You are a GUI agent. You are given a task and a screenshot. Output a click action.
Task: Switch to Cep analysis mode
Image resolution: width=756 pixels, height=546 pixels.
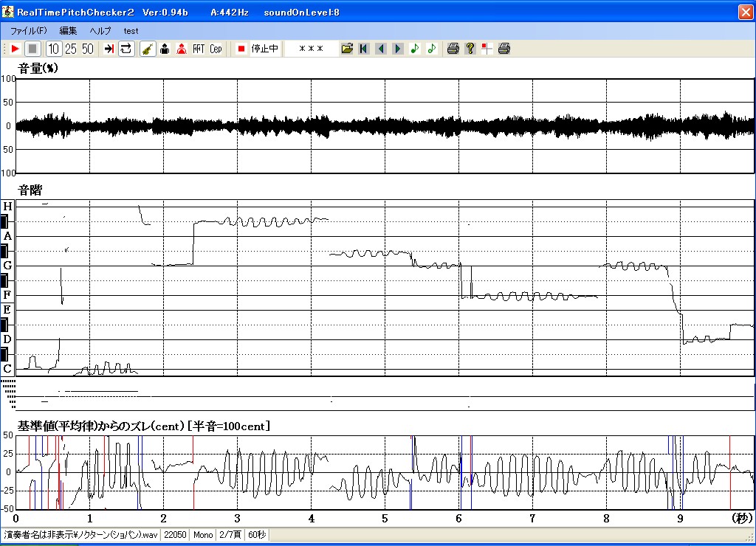point(216,49)
